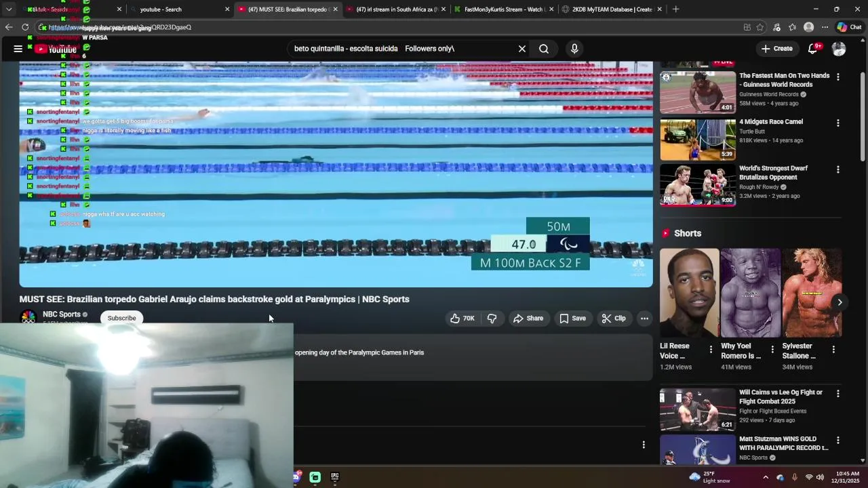Open taskbar volume speaker control

point(820,477)
